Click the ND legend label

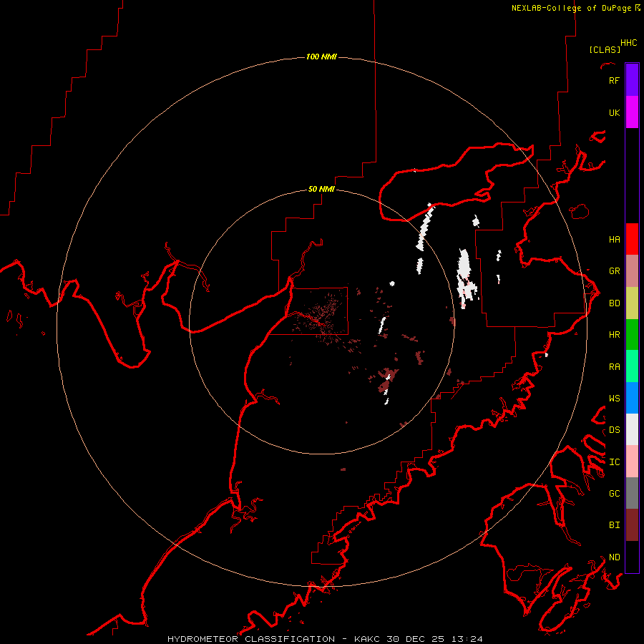(614, 557)
